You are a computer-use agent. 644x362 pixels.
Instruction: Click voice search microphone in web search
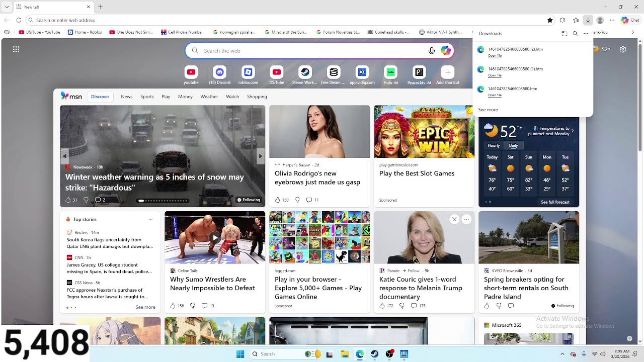point(432,51)
